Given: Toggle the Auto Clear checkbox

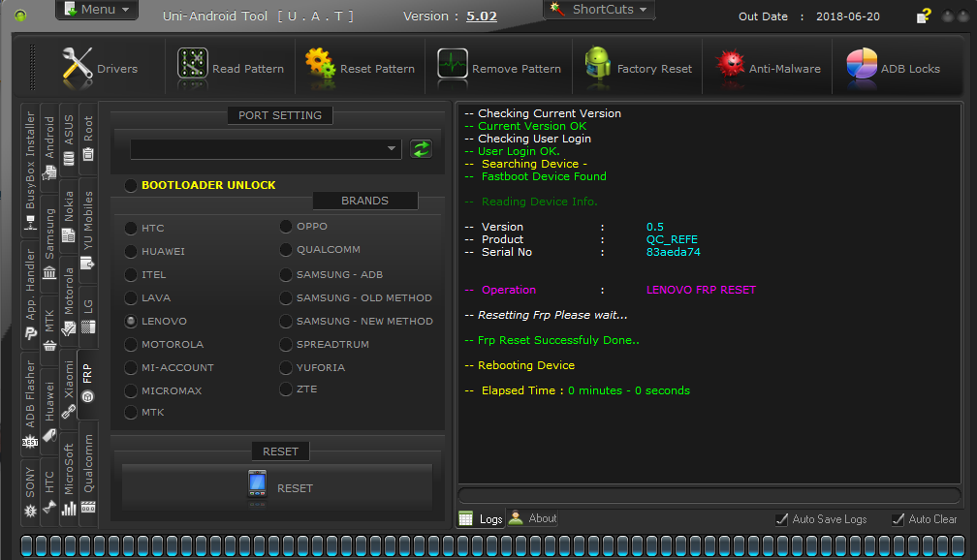Looking at the screenshot, I should coord(898,519).
